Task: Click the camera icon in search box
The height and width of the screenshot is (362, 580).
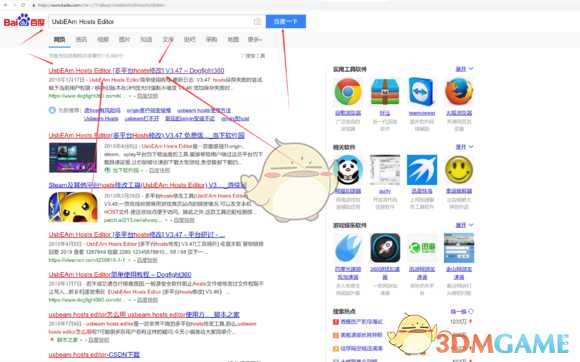Action: 257,21
